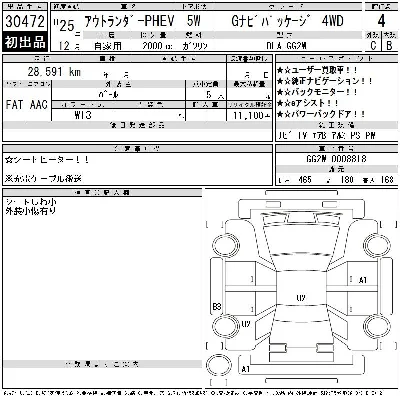Select the front-left wheel circle in the diagram
The height and width of the screenshot is (400, 400).
click(x=224, y=246)
